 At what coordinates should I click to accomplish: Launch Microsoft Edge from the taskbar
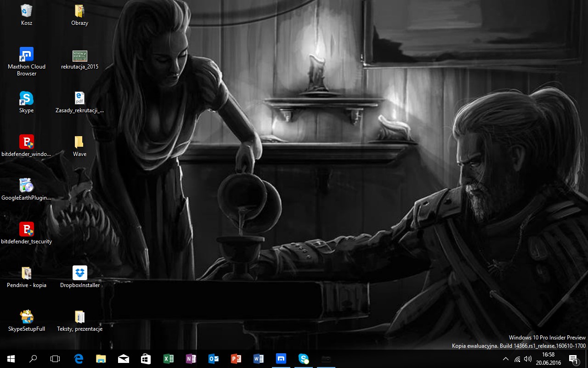(x=79, y=359)
